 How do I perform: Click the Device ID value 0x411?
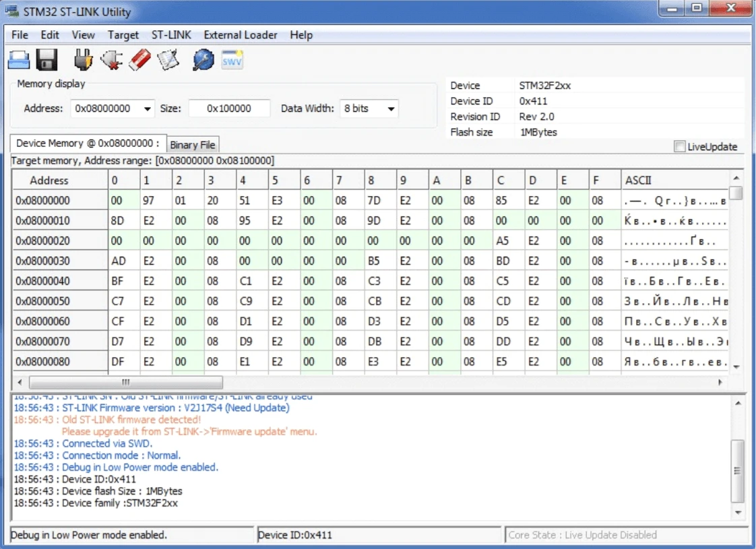click(533, 101)
